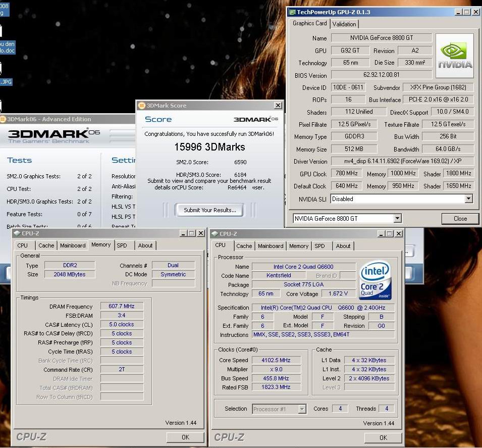Click the 15996 3DMarks score text
Screen dimensions: 482x448
pos(209,147)
